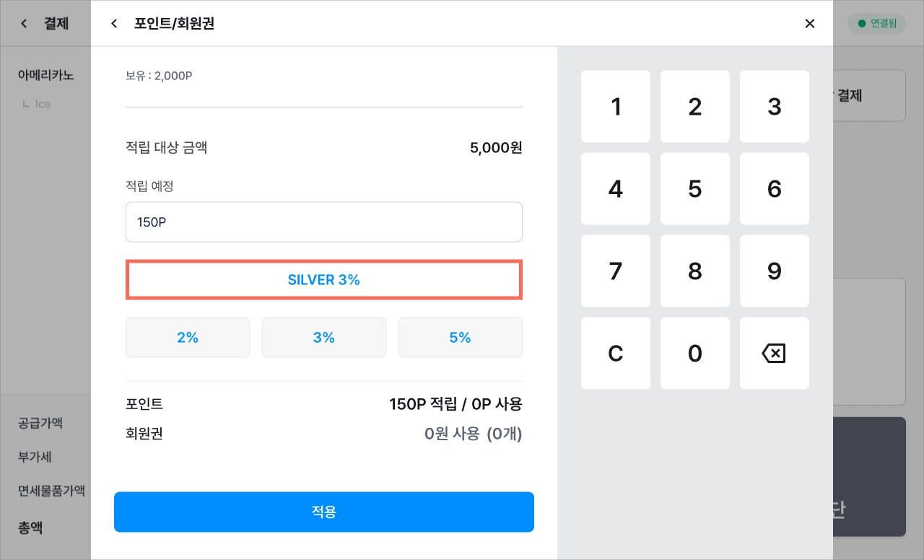Clear entry with C key

(x=616, y=354)
